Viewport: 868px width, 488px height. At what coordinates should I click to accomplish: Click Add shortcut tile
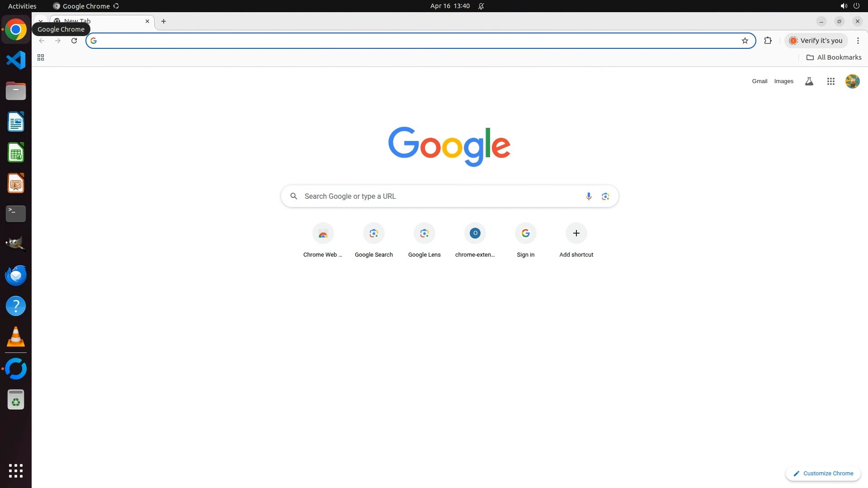coord(576,234)
